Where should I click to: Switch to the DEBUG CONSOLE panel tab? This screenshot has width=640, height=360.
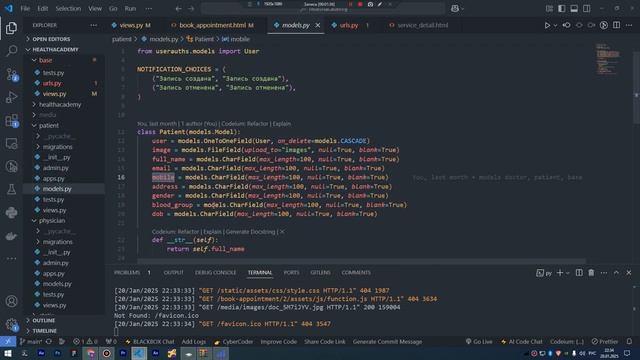coord(216,273)
